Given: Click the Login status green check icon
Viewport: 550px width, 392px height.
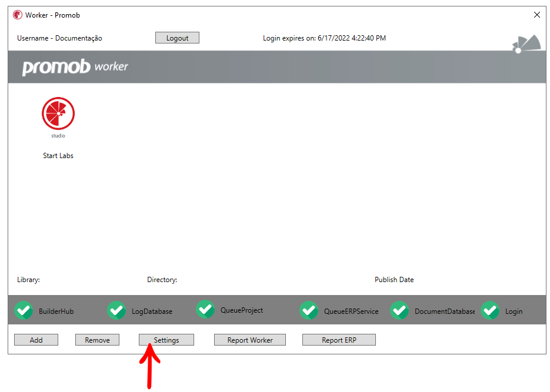Looking at the screenshot, I should [x=490, y=310].
